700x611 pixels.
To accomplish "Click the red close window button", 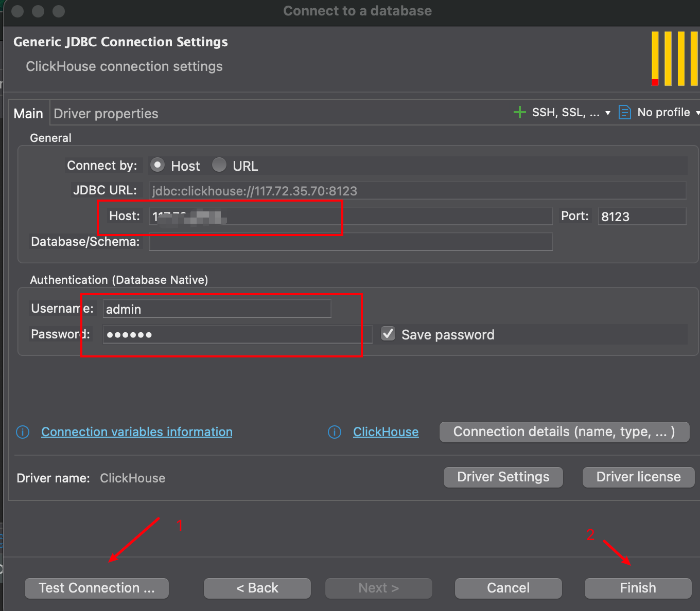I will click(17, 11).
